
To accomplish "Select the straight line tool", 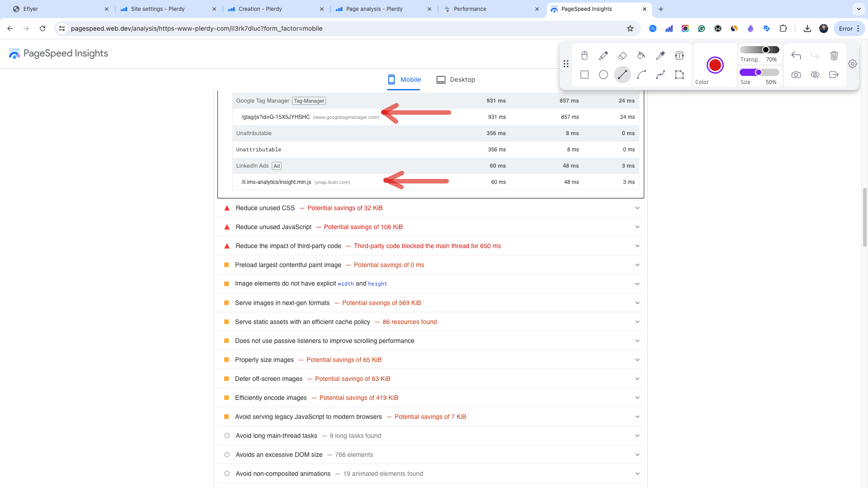I will [623, 75].
